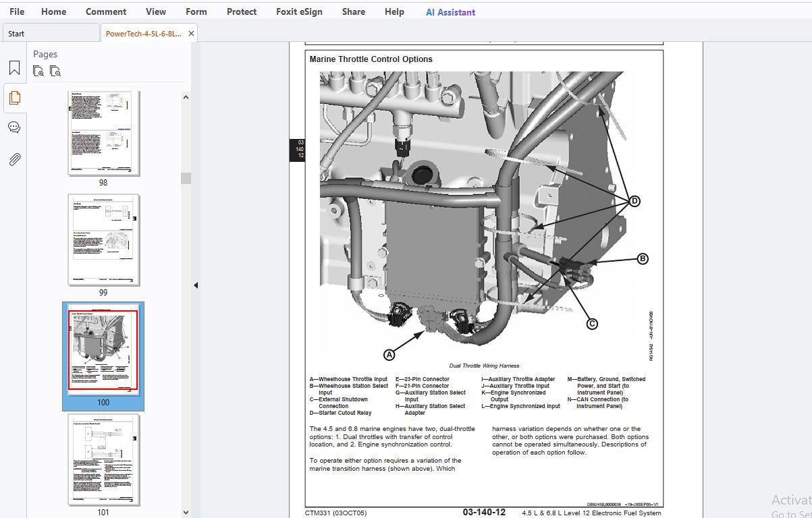Reduce page thumbnails
This screenshot has width=812, height=518.
(56, 71)
